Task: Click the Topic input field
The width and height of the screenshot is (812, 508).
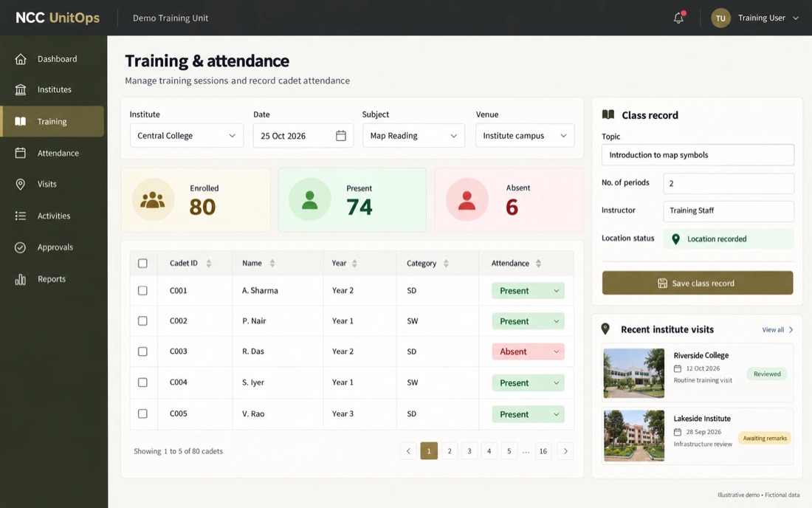Action: [x=698, y=155]
